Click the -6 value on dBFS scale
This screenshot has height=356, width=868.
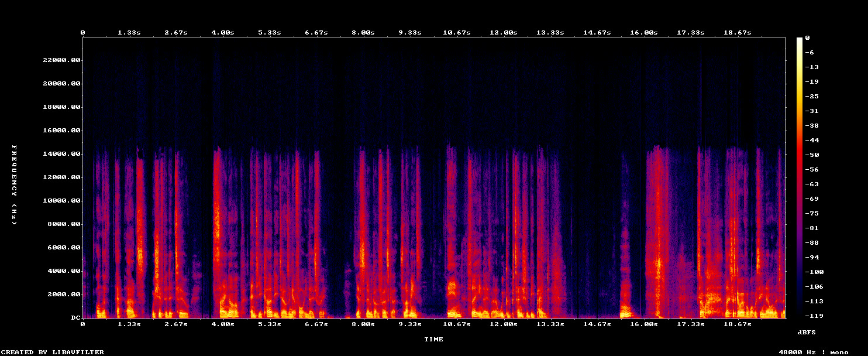click(x=810, y=53)
